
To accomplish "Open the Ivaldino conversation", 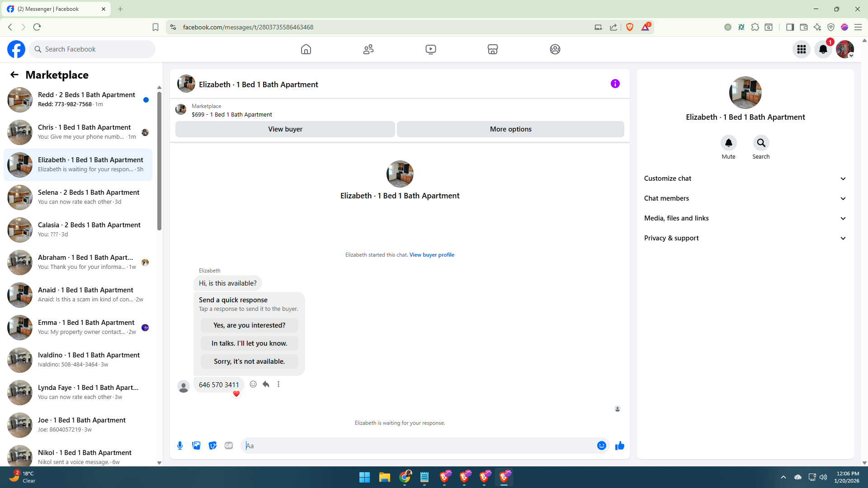I will click(78, 360).
